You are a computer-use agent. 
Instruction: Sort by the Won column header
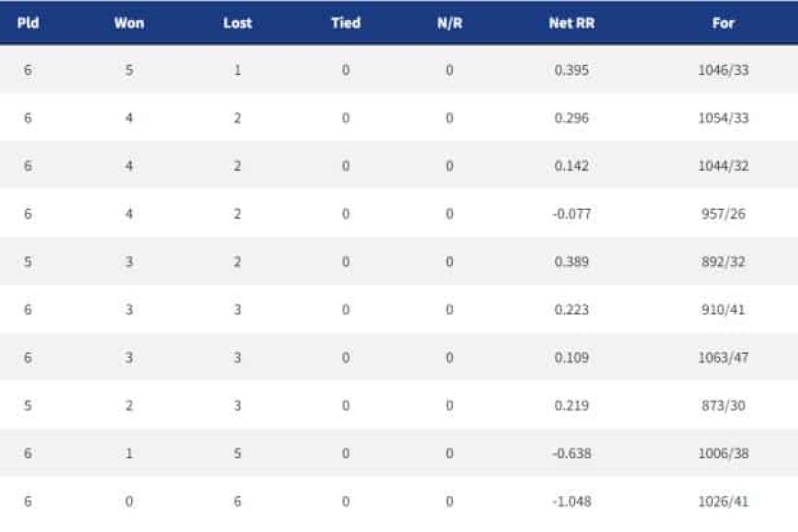point(128,23)
